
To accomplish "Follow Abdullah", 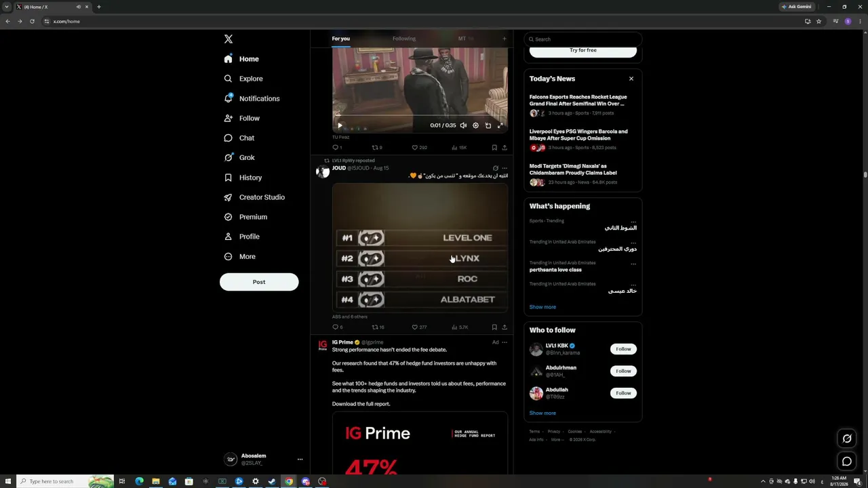I will pyautogui.click(x=623, y=393).
